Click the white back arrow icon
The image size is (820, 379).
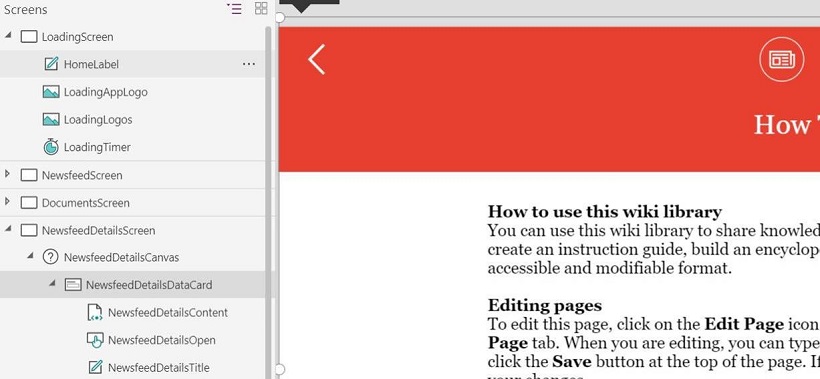[x=316, y=59]
